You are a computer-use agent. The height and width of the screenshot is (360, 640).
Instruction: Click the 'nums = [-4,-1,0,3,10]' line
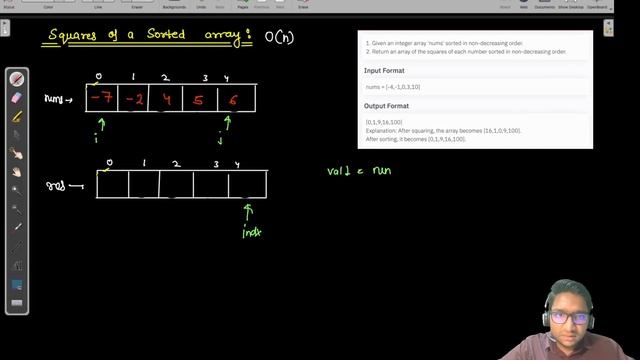click(393, 87)
